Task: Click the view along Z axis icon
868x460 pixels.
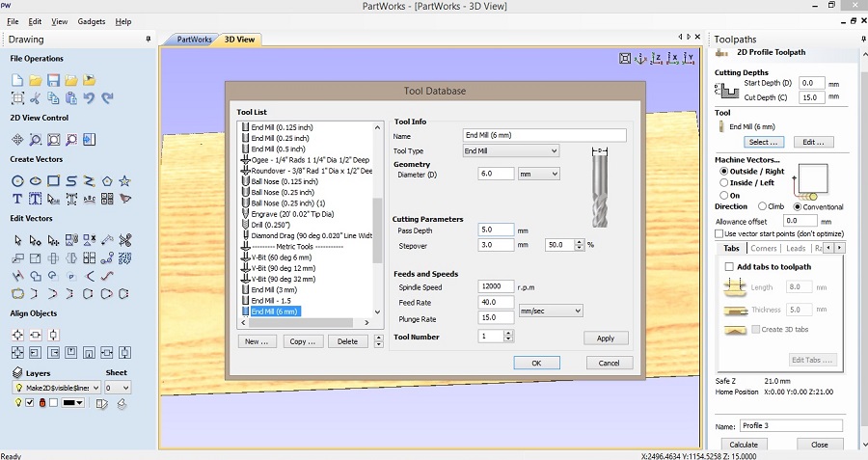Action: pyautogui.click(x=657, y=58)
